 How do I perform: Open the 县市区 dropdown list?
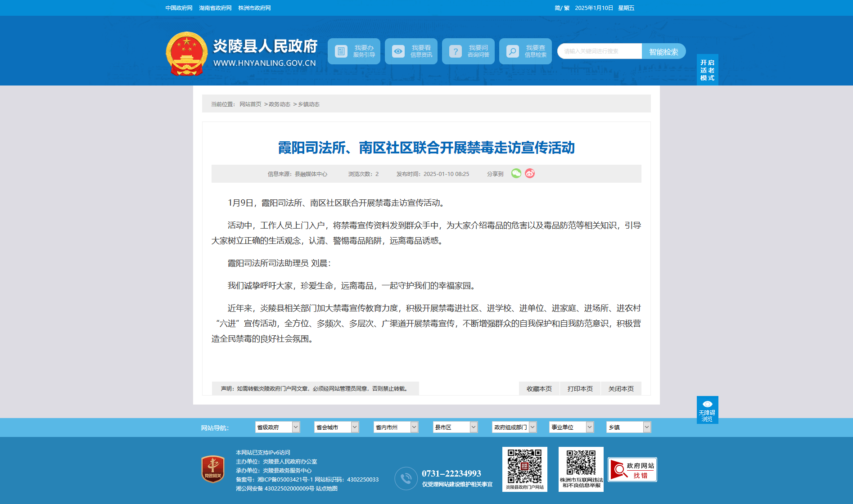455,427
